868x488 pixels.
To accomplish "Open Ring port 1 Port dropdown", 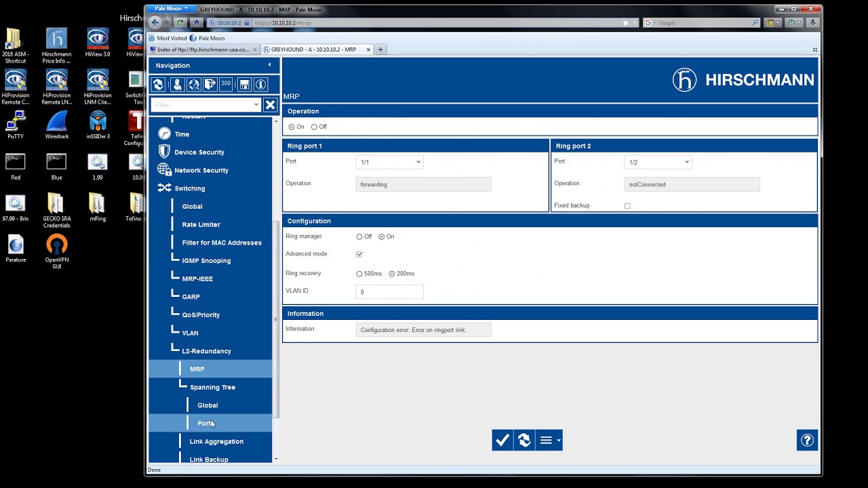I will (x=389, y=163).
